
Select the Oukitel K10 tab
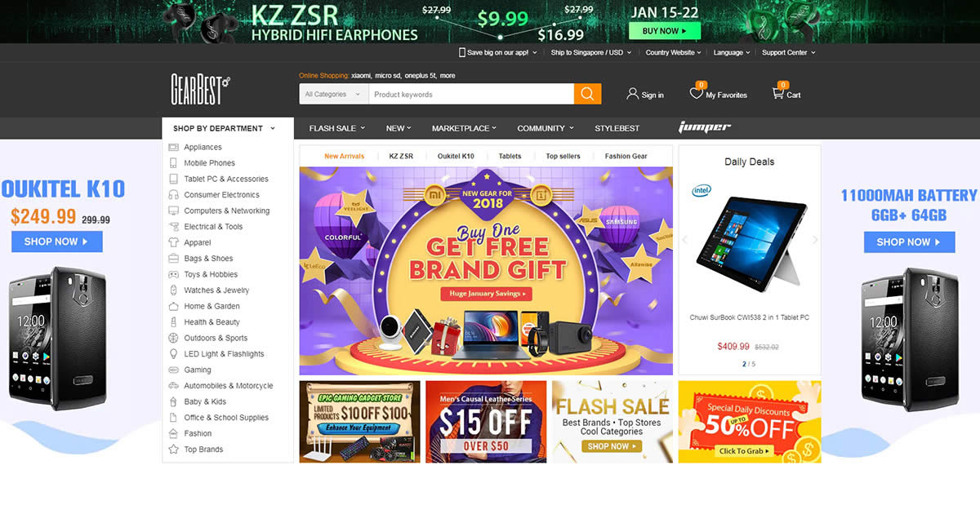tap(456, 156)
